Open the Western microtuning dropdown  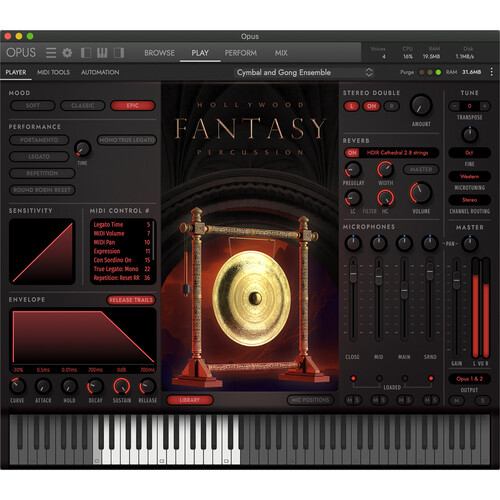coord(469,176)
